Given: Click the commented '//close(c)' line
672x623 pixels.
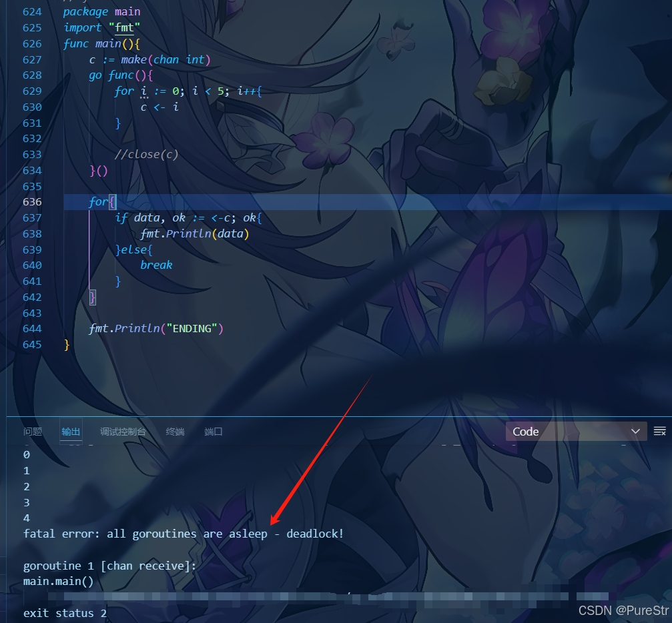Looking at the screenshot, I should (x=146, y=154).
